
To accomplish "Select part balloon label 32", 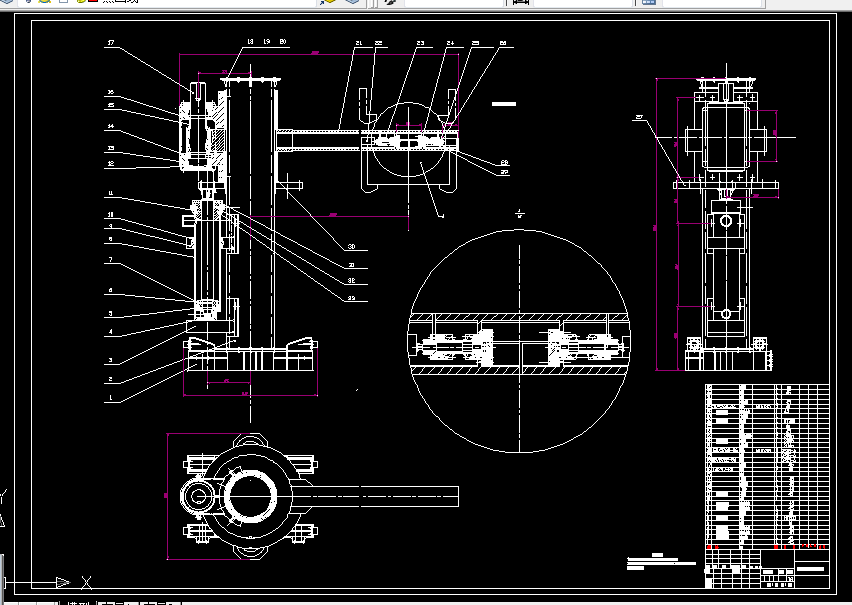I will (351, 280).
